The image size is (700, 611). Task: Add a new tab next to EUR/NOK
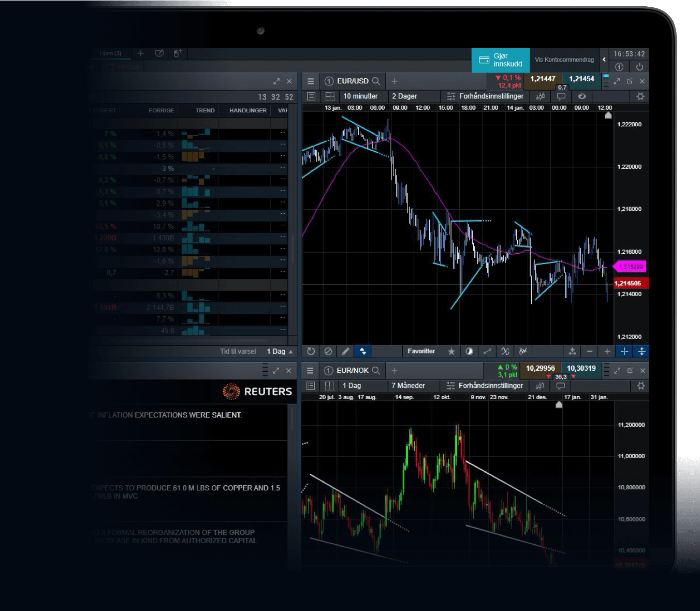click(395, 371)
